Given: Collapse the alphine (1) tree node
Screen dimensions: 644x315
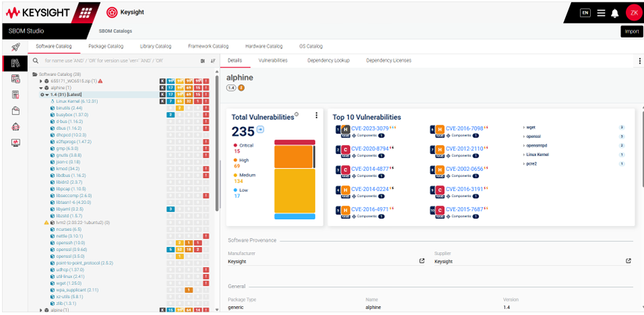Looking at the screenshot, I should pyautogui.click(x=41, y=88).
